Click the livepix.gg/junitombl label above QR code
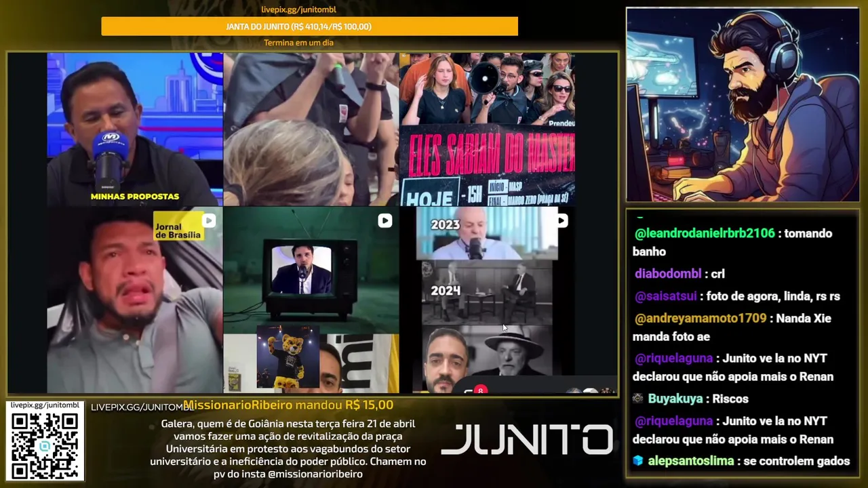The width and height of the screenshot is (868, 488). pyautogui.click(x=45, y=405)
